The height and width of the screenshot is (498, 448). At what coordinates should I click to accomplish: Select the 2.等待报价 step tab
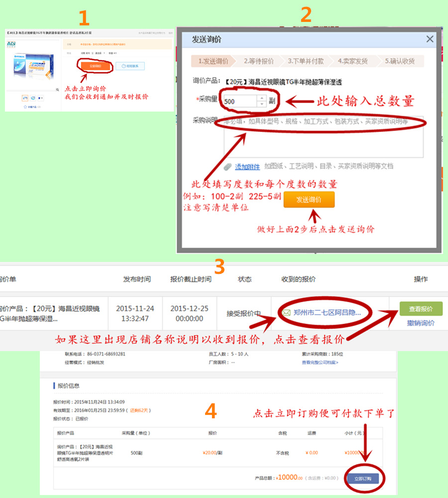[258, 61]
